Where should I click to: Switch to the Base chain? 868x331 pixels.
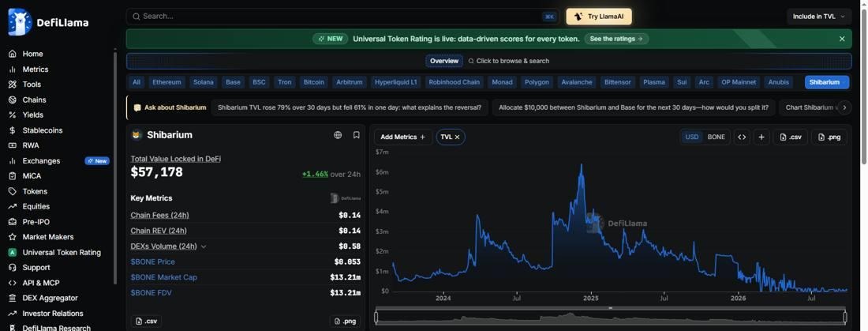coord(233,82)
